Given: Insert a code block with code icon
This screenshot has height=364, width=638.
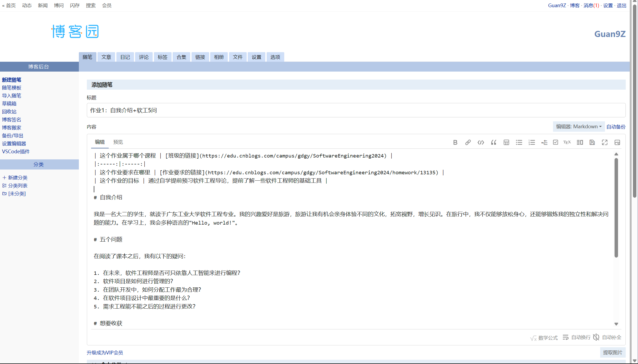Looking at the screenshot, I should (x=481, y=142).
